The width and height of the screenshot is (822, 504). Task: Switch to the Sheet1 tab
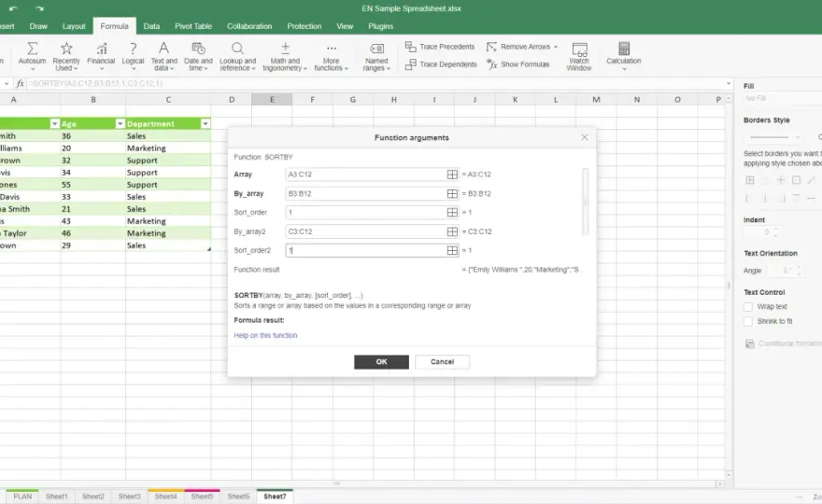point(57,497)
